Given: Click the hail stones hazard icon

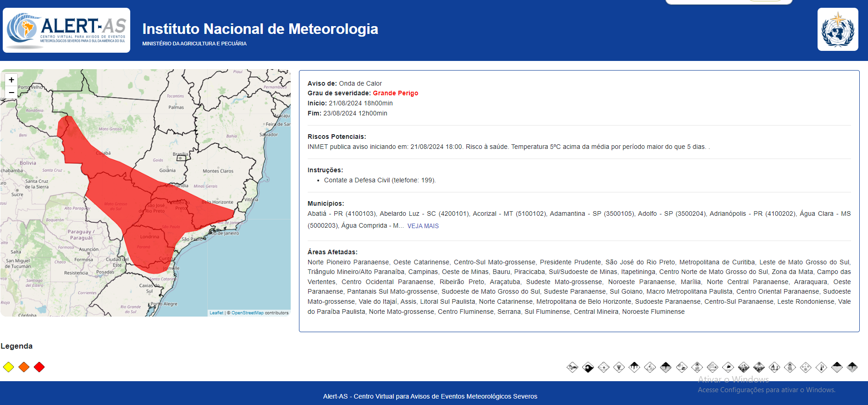Looking at the screenshot, I should coord(650,367).
